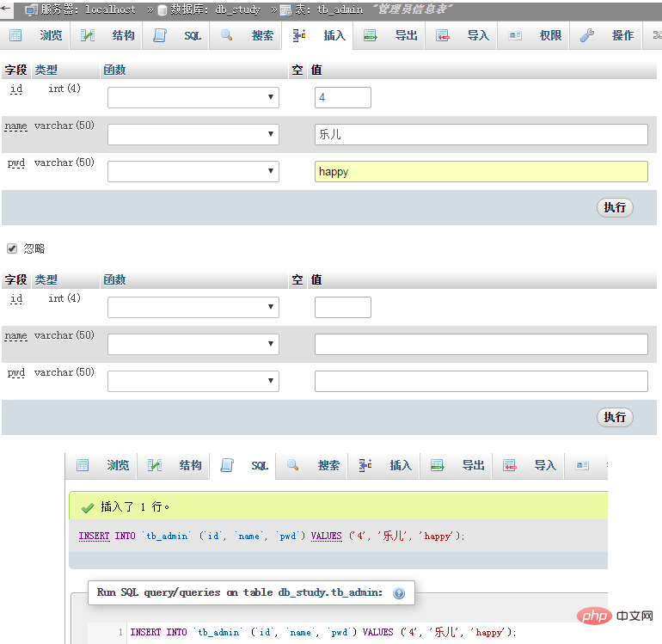
Task: Click the Insert icon in the lower tab bar
Action: (365, 465)
